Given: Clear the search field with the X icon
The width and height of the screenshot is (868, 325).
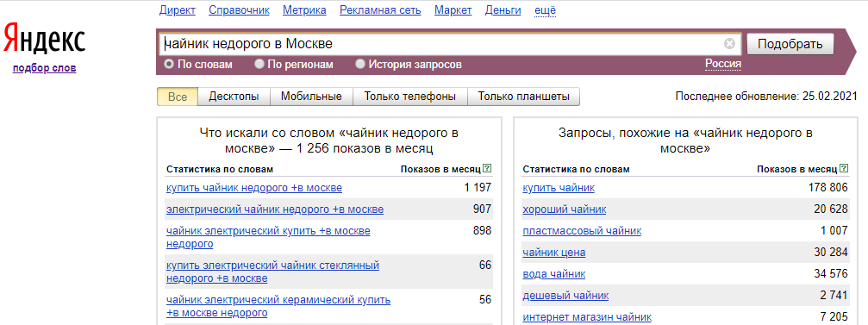Looking at the screenshot, I should [x=729, y=44].
